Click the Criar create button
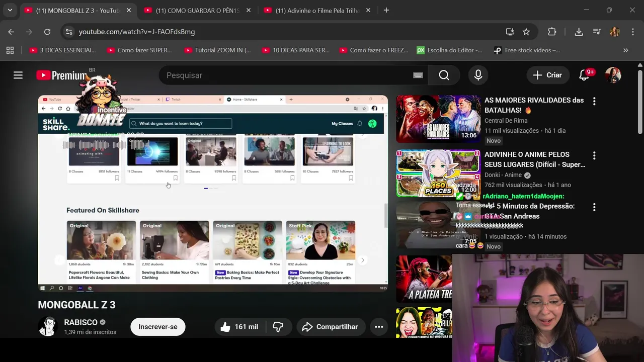The image size is (644, 362). pyautogui.click(x=547, y=75)
